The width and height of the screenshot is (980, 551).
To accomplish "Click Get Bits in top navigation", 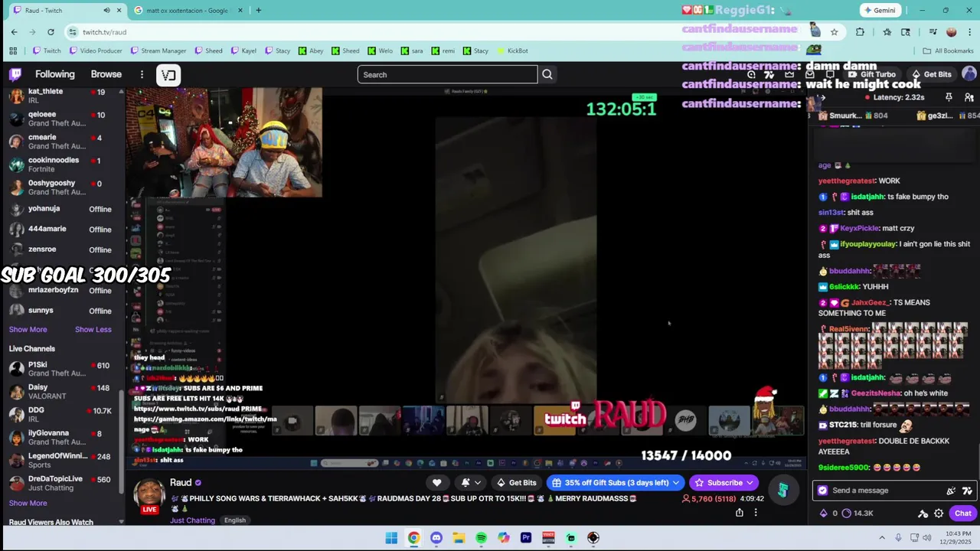I will pos(931,74).
